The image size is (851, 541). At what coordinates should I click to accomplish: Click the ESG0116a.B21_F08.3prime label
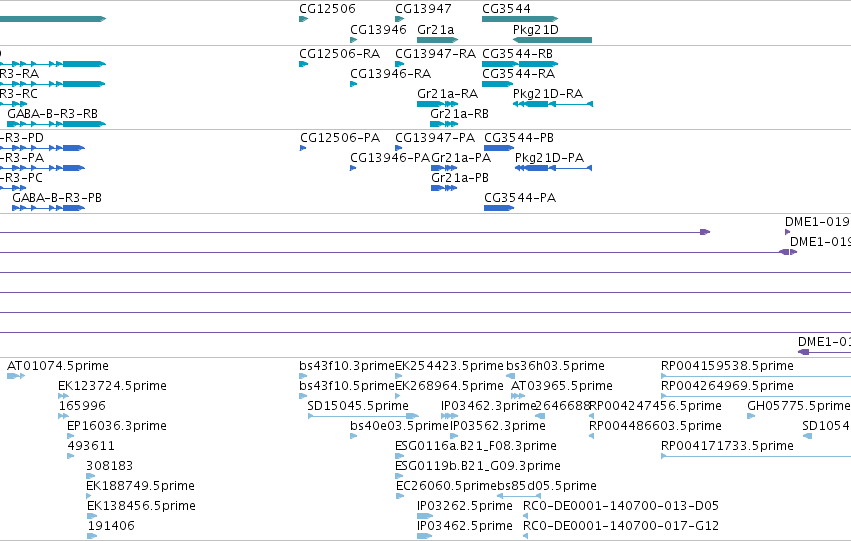(x=476, y=446)
